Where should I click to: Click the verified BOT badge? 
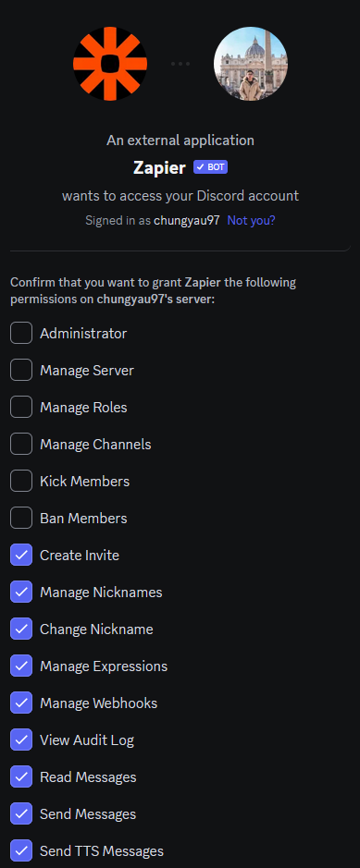pyautogui.click(x=210, y=167)
